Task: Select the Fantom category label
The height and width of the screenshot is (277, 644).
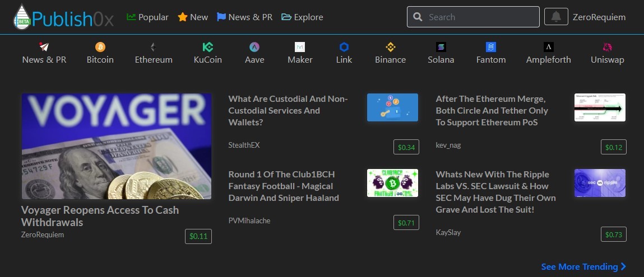Action: click(x=491, y=60)
